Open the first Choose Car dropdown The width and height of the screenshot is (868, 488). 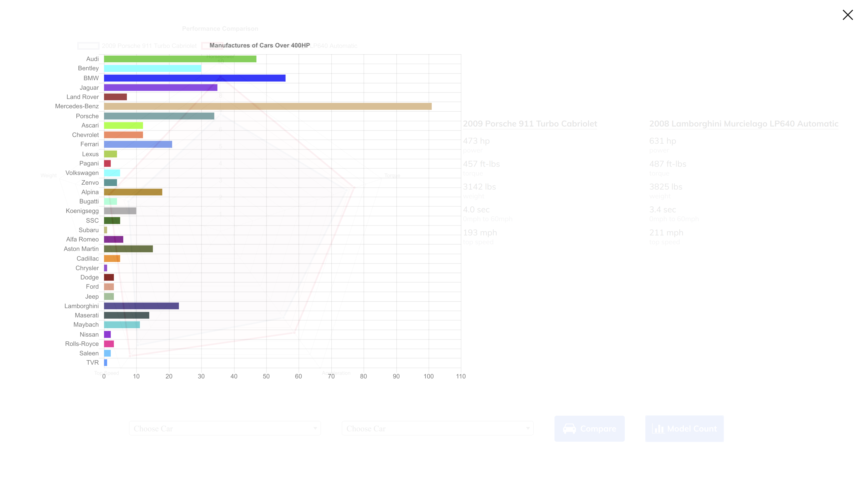tap(225, 428)
